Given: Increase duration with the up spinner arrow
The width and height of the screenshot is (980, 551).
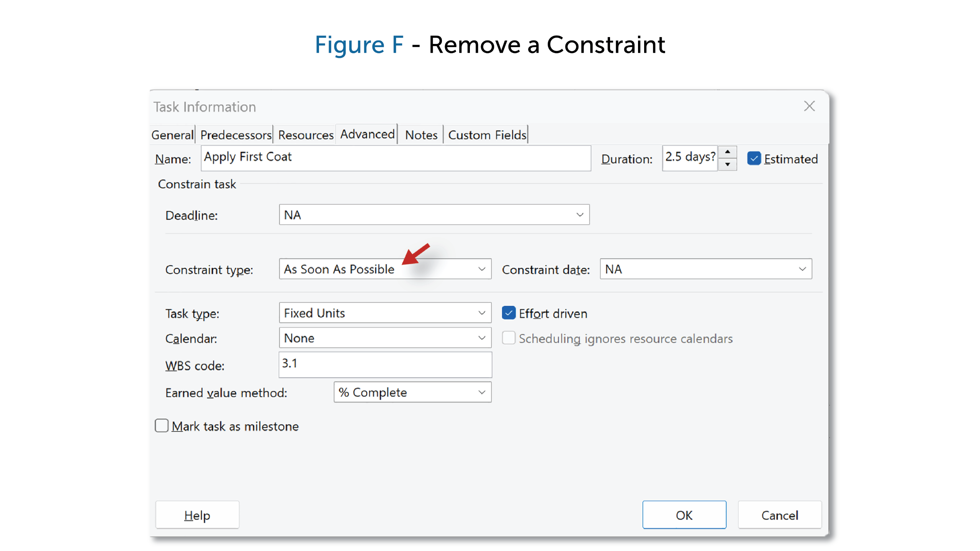Looking at the screenshot, I should (727, 152).
